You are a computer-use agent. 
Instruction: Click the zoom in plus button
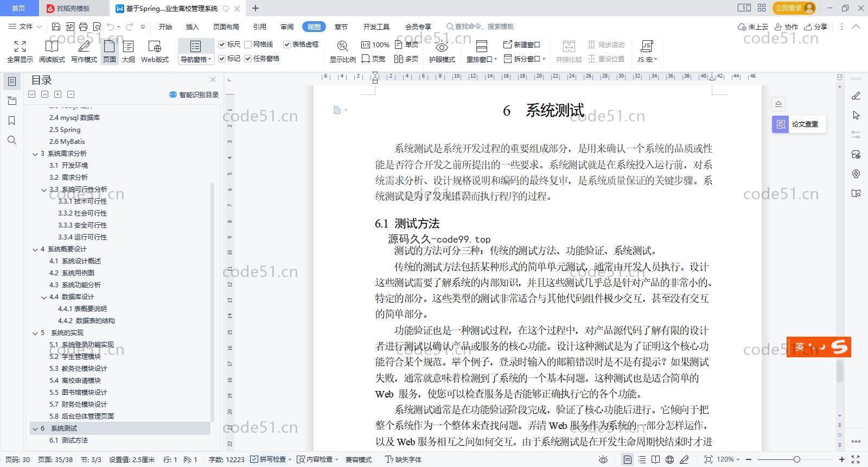843,459
